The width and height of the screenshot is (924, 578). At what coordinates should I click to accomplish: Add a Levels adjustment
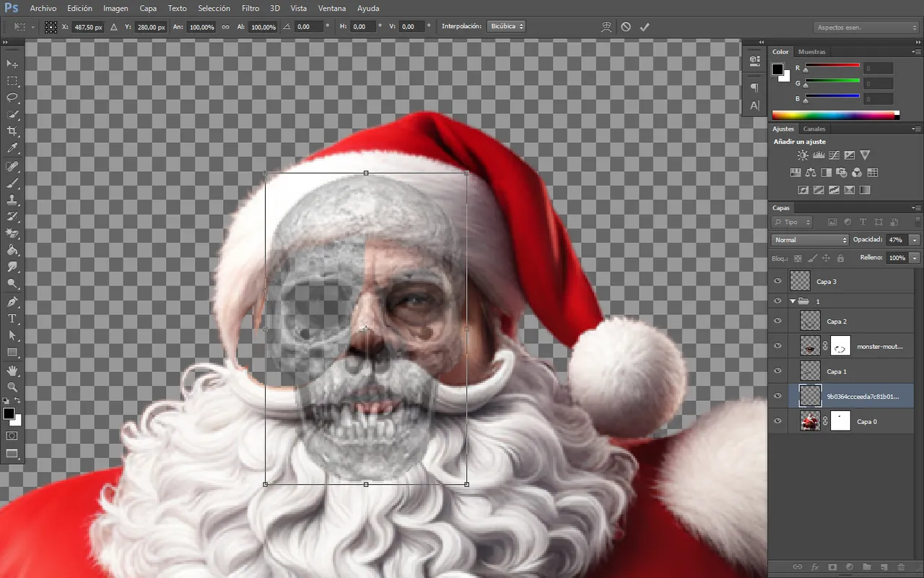(819, 155)
